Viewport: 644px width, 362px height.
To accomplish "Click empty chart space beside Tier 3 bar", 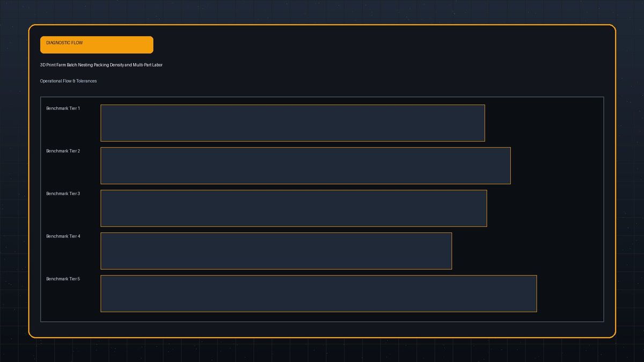I will [x=545, y=208].
